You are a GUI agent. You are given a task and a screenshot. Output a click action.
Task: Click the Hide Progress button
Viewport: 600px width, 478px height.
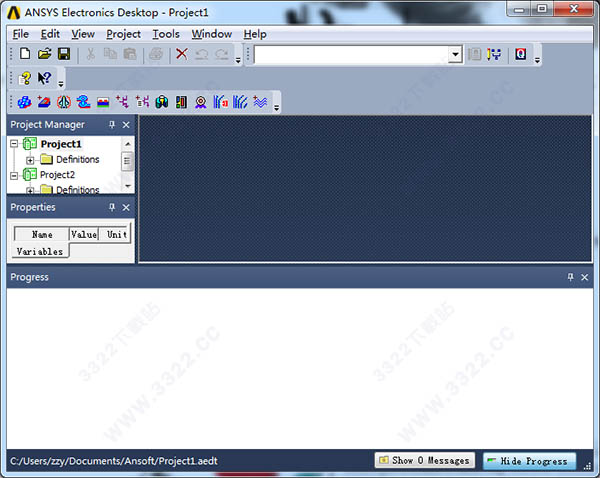530,461
